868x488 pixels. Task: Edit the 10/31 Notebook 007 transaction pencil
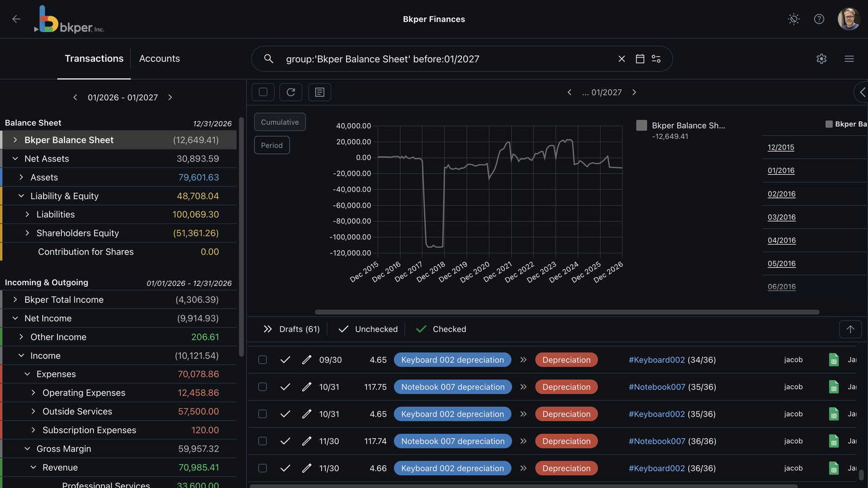pos(307,387)
